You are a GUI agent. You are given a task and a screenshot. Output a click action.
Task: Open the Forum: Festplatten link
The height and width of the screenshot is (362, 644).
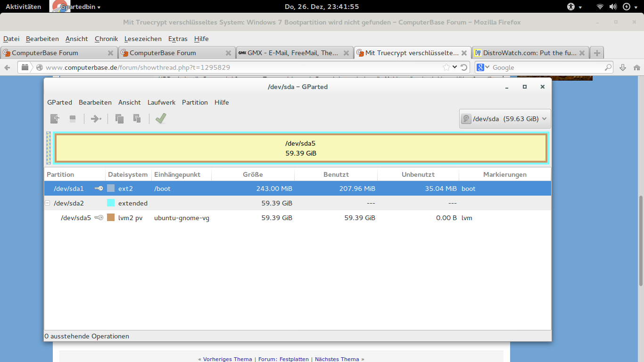tap(283, 359)
